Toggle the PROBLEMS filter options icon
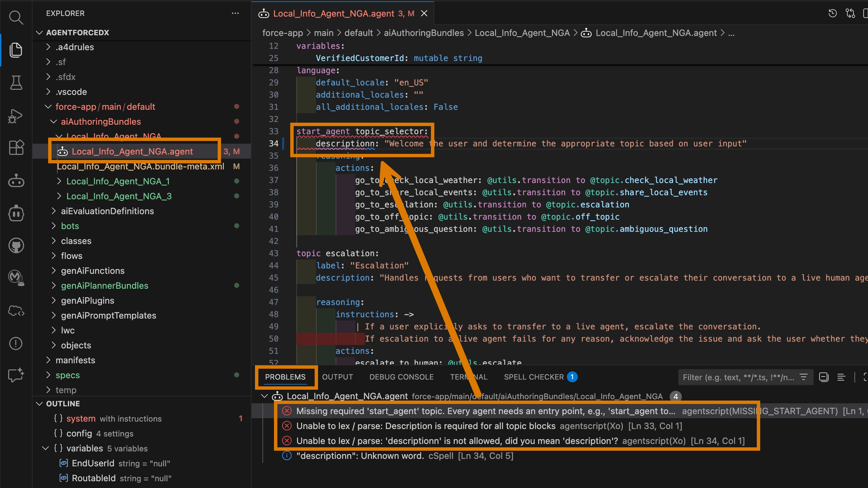Screen dimensions: 868x488 [804, 377]
